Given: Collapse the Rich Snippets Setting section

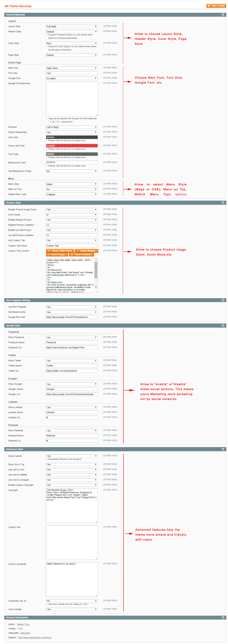Looking at the screenshot, I should point(223,300).
